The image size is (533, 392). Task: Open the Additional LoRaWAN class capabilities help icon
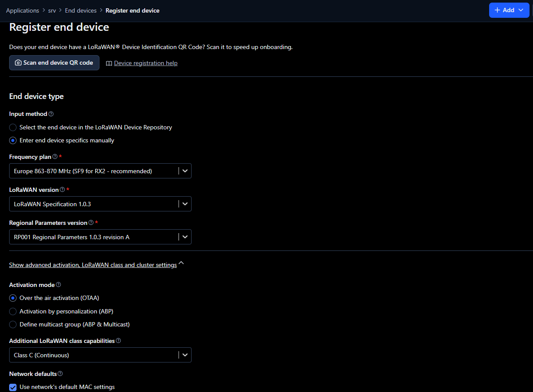click(118, 341)
